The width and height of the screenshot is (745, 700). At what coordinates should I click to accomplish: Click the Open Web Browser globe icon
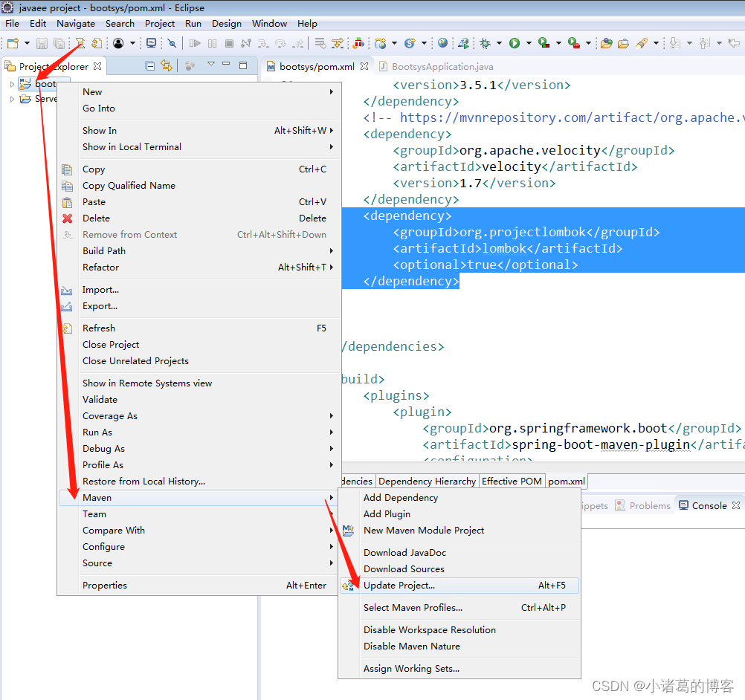click(x=443, y=43)
